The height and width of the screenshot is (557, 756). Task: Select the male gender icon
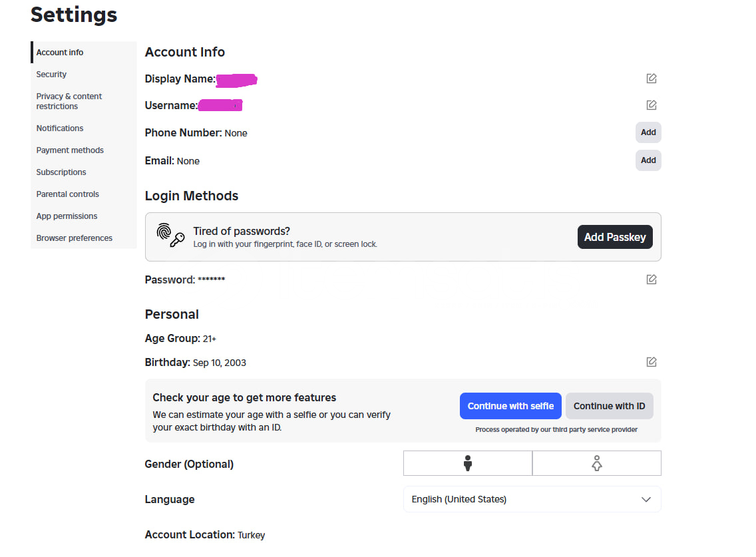click(468, 463)
